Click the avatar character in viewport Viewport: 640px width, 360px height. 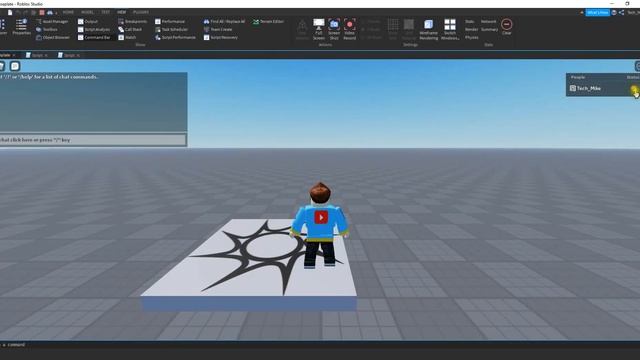[320, 225]
